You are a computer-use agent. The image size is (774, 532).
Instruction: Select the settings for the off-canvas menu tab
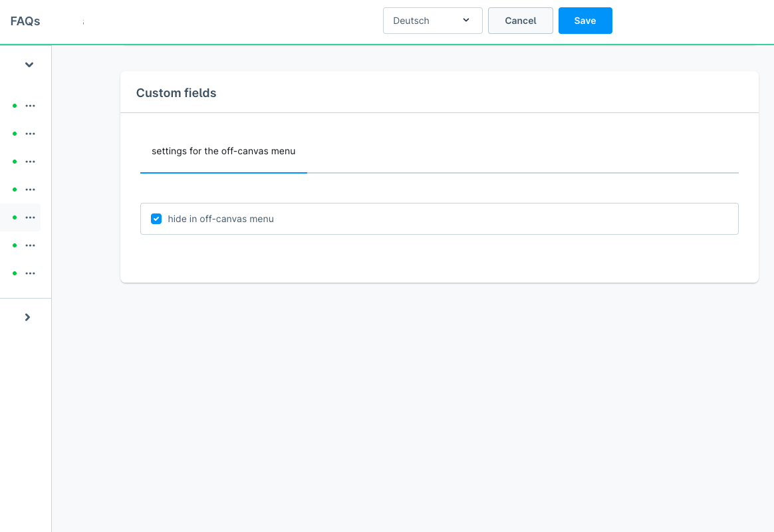point(223,152)
